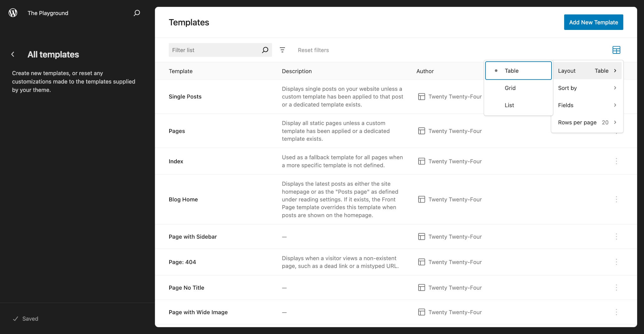Open the Layout menu item
The image size is (644, 334).
pos(587,71)
